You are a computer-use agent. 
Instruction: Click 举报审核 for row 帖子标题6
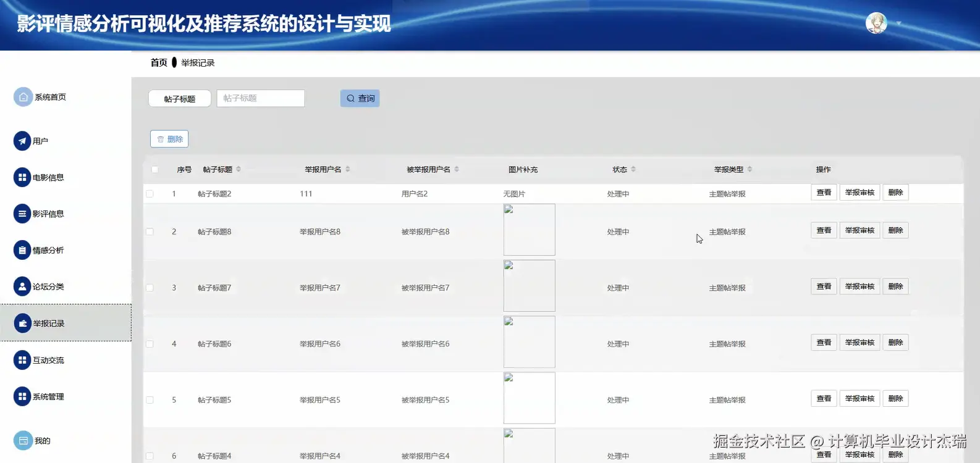(860, 343)
